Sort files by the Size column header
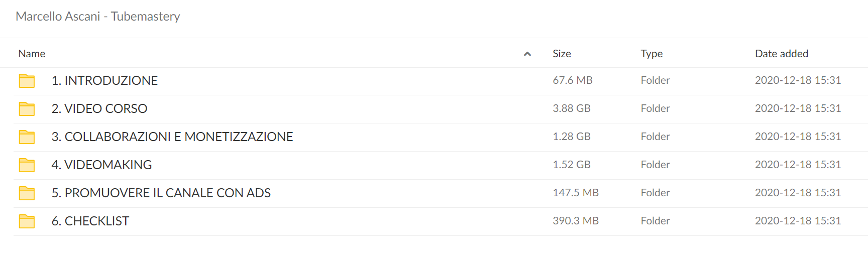The width and height of the screenshot is (868, 259). 562,54
